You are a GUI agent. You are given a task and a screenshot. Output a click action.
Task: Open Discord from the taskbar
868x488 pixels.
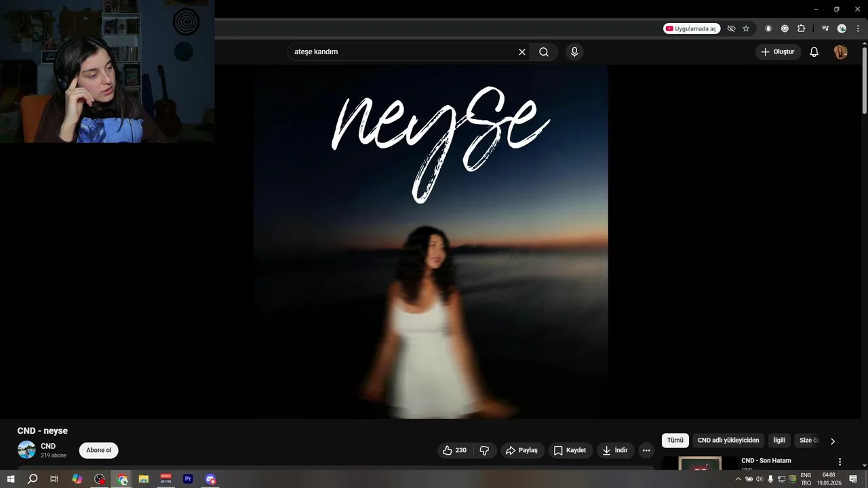pyautogui.click(x=211, y=479)
